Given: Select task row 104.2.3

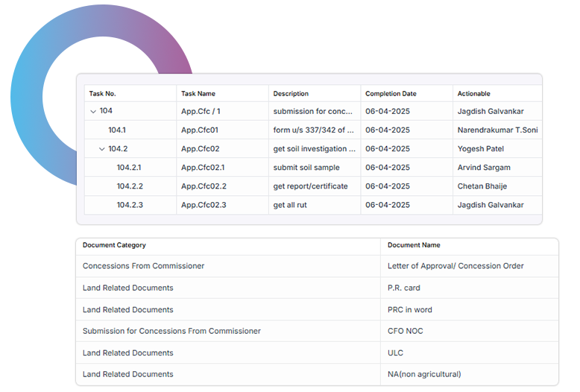Looking at the screenshot, I should 130,205.
